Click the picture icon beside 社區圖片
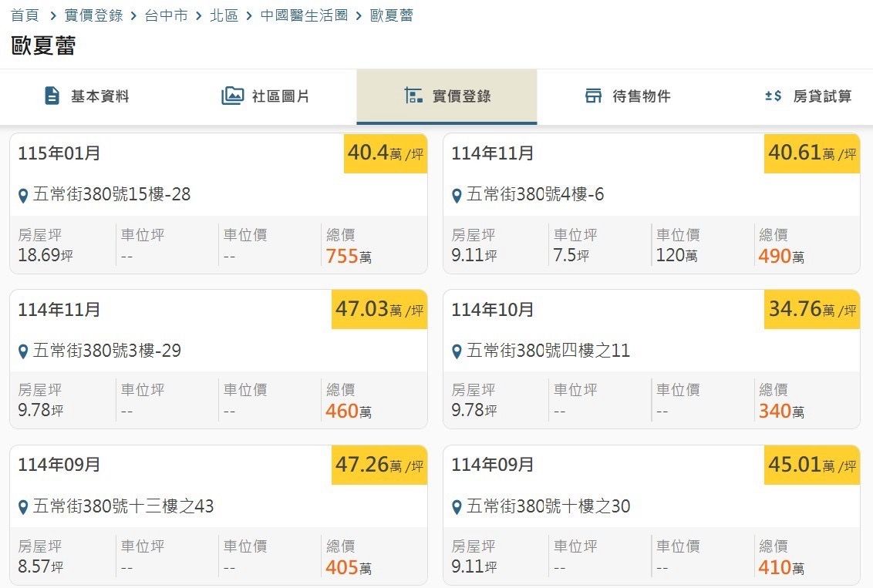The image size is (873, 588). click(232, 96)
